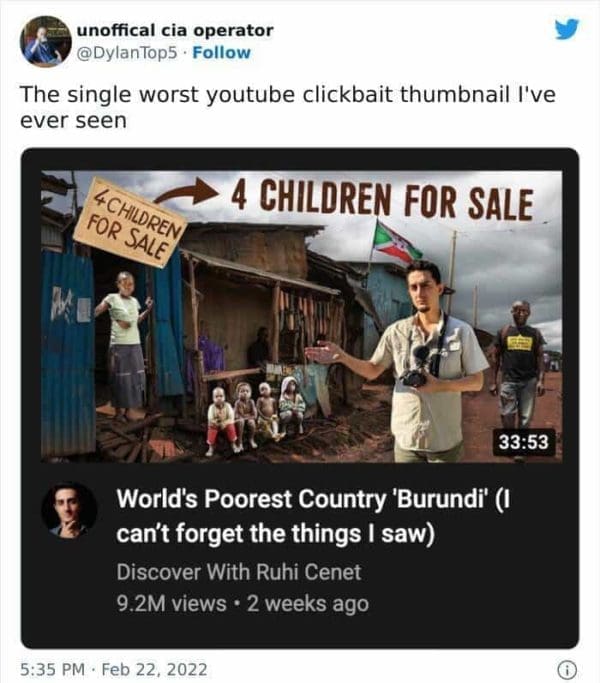Open the tweet info icon

coord(567,668)
